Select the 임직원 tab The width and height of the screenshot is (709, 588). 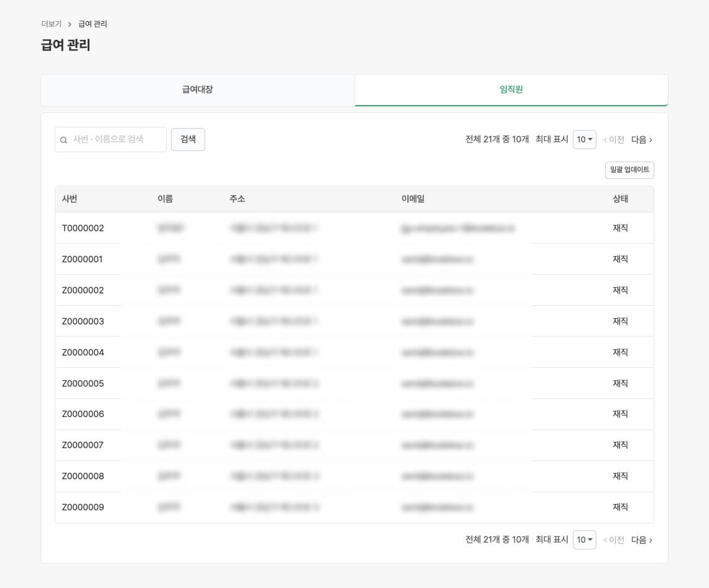pyautogui.click(x=511, y=90)
